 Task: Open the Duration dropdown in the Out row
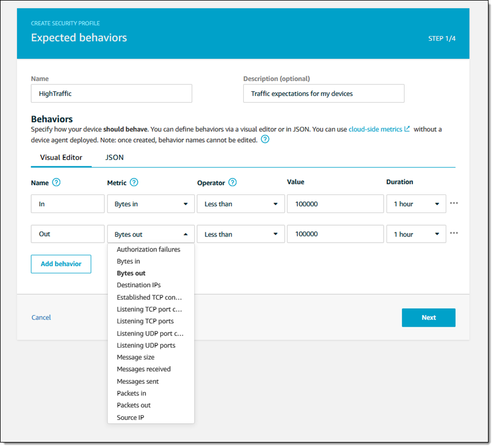point(416,234)
